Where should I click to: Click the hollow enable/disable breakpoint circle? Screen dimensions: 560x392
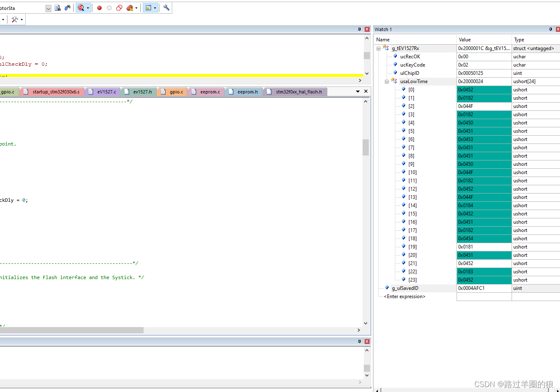point(109,8)
